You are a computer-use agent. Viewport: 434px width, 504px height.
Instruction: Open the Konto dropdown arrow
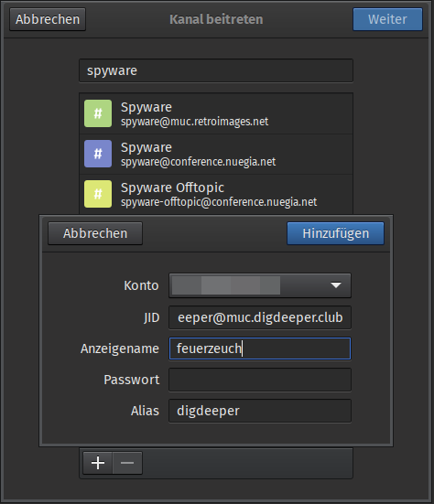pos(336,285)
